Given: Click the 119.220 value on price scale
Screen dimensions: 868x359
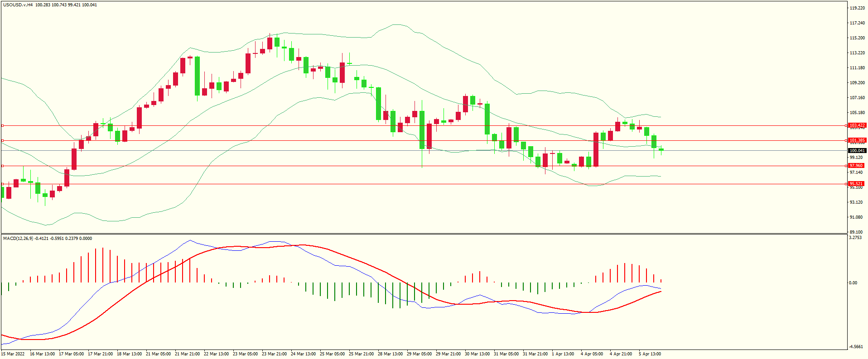Looking at the screenshot, I should pyautogui.click(x=857, y=8).
